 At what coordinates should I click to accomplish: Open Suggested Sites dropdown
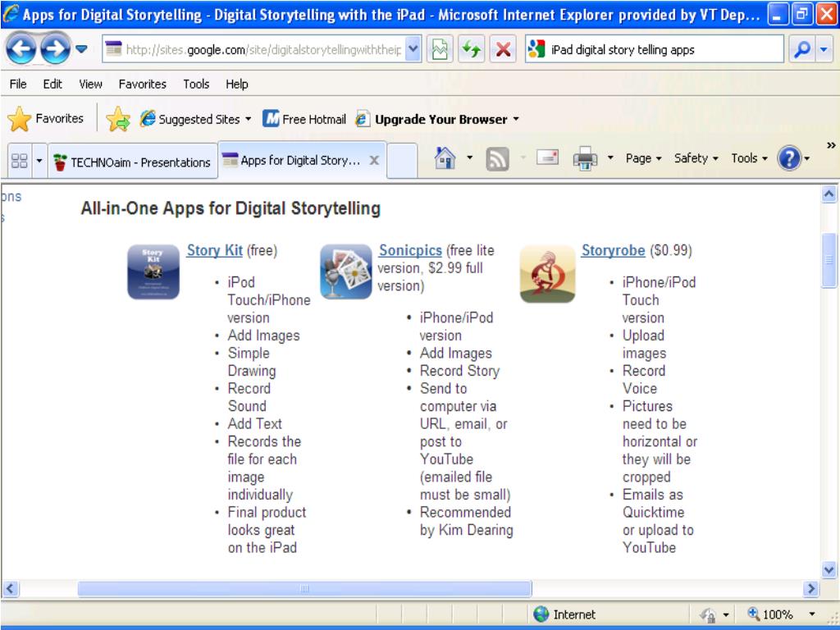click(x=195, y=119)
